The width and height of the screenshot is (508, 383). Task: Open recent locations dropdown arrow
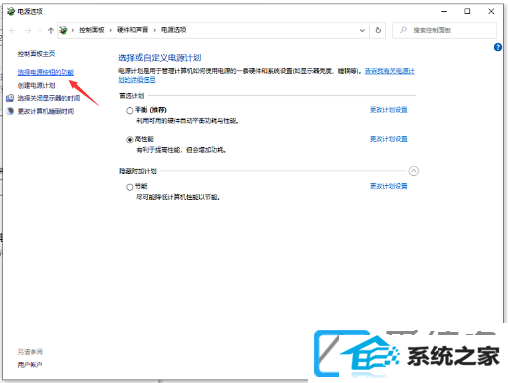pyautogui.click(x=40, y=31)
